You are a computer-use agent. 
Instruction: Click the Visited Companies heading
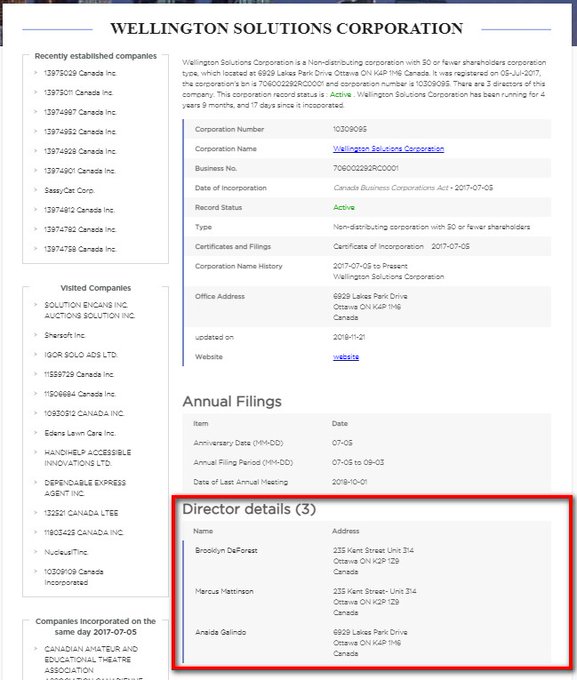click(96, 288)
